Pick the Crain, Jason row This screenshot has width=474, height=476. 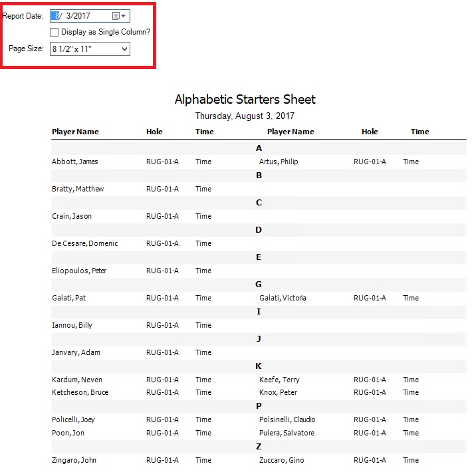72,216
